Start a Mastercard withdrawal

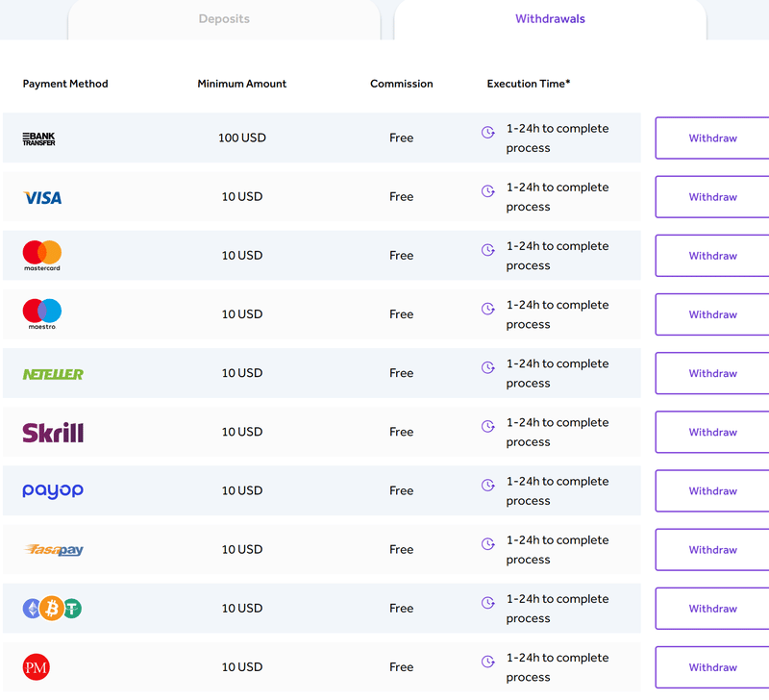pos(712,256)
